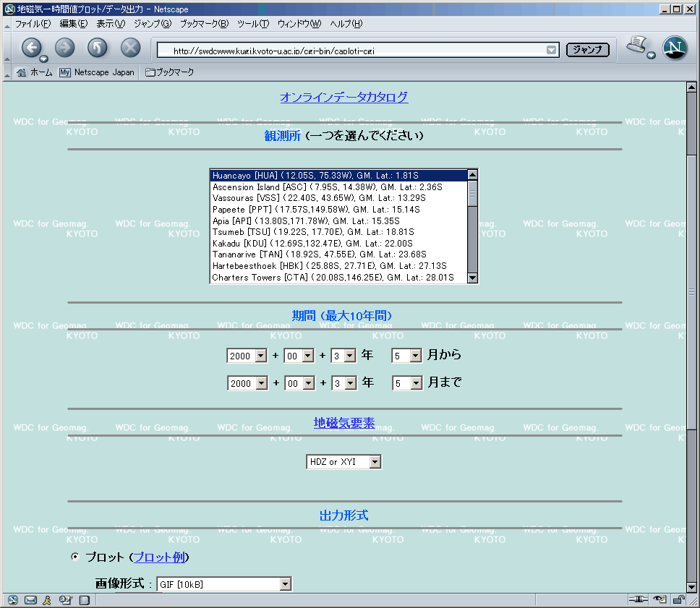Open Mail from status bar envelope icon

click(30, 600)
